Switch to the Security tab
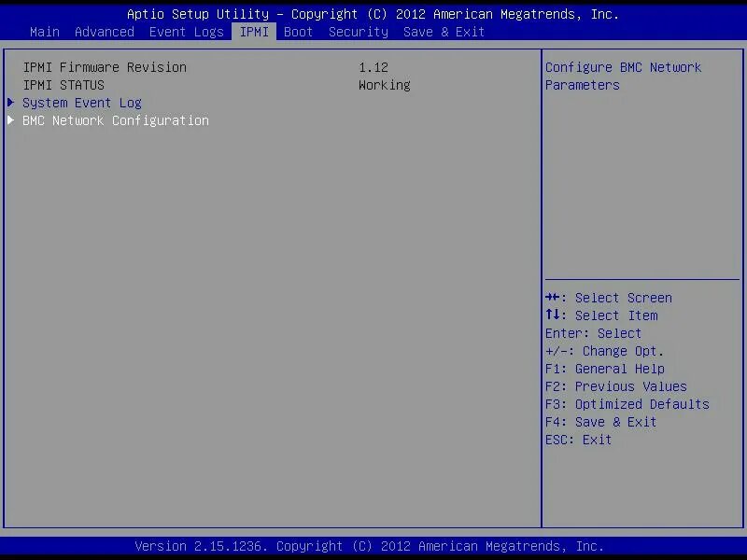747x560 pixels. click(x=359, y=32)
